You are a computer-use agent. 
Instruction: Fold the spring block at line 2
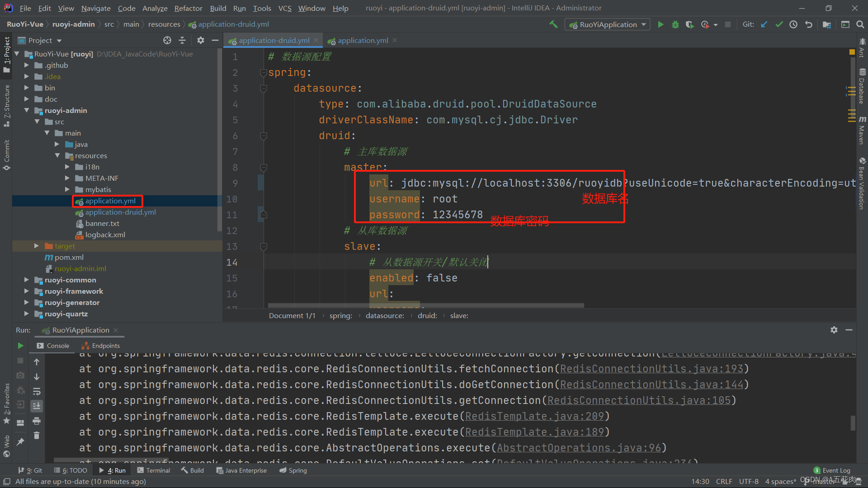point(264,73)
